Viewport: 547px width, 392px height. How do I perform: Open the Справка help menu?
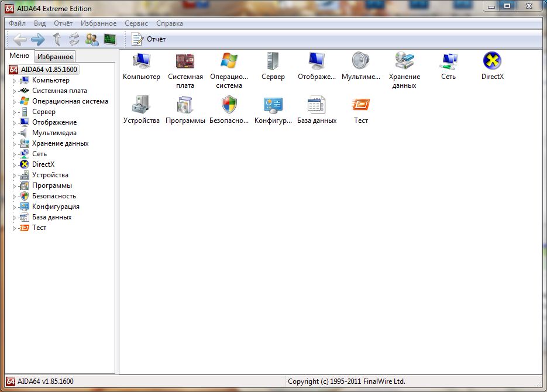(x=170, y=23)
